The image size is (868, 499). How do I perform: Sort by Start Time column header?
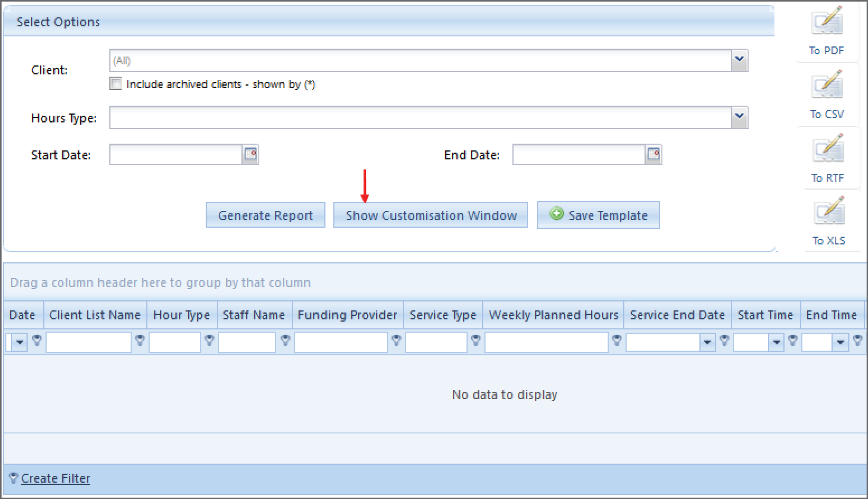766,315
